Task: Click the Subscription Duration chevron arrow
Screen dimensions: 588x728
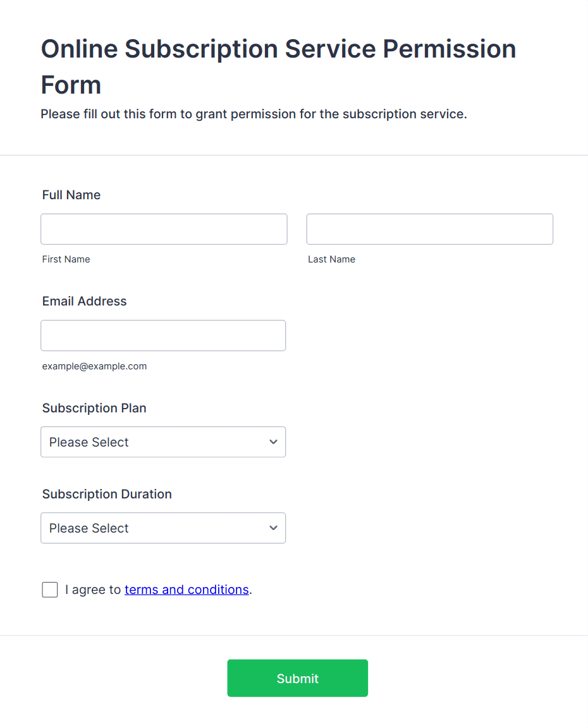Action: tap(273, 528)
